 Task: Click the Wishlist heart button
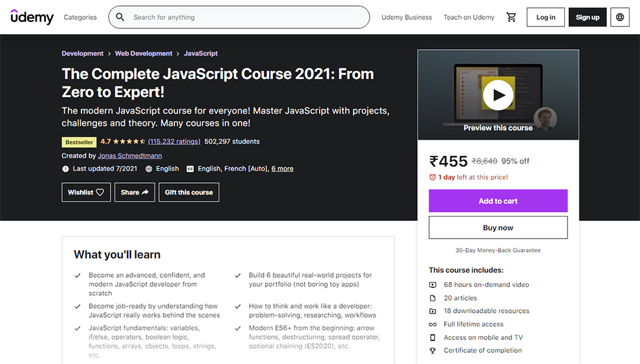point(86,192)
